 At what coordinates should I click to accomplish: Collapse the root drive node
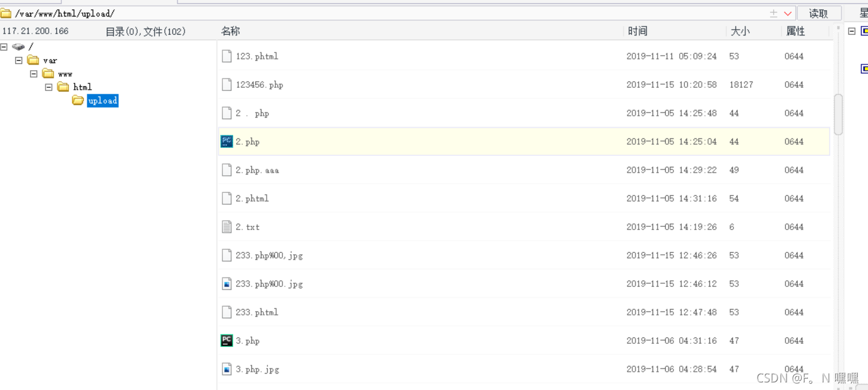click(4, 47)
